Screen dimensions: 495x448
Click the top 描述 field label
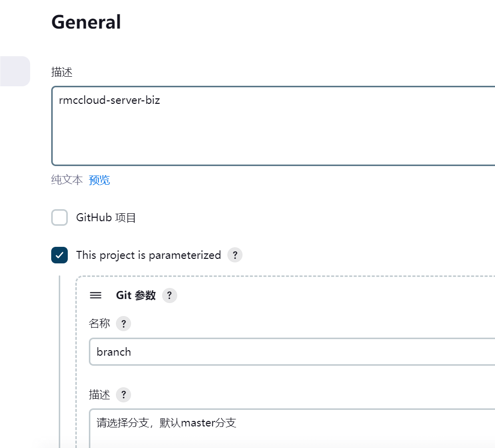[x=62, y=72]
